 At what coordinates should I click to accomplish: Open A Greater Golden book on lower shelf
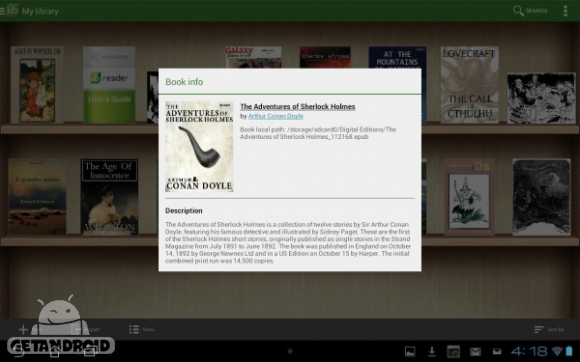tap(37, 197)
